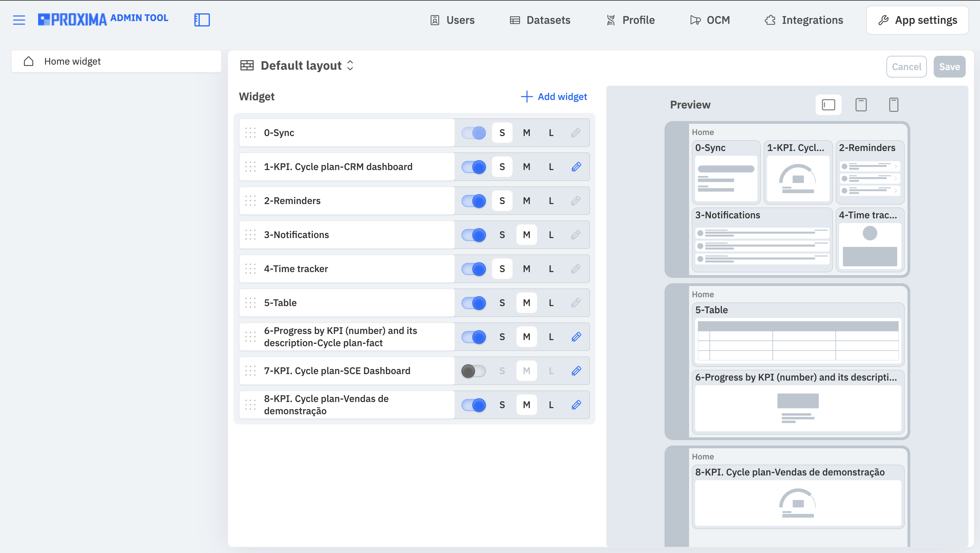The height and width of the screenshot is (553, 980).
Task: Disable 6-Progress by KPI widget switch
Action: (x=473, y=337)
